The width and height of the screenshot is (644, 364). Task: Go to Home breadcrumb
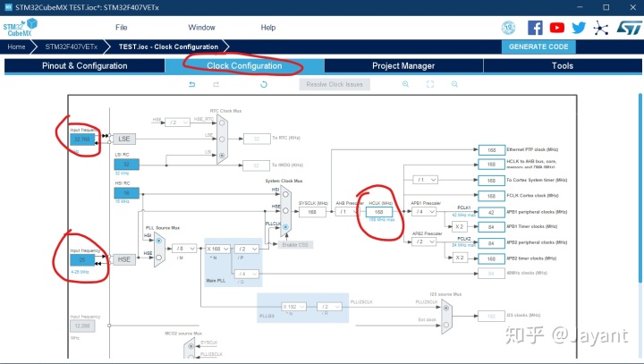click(16, 47)
